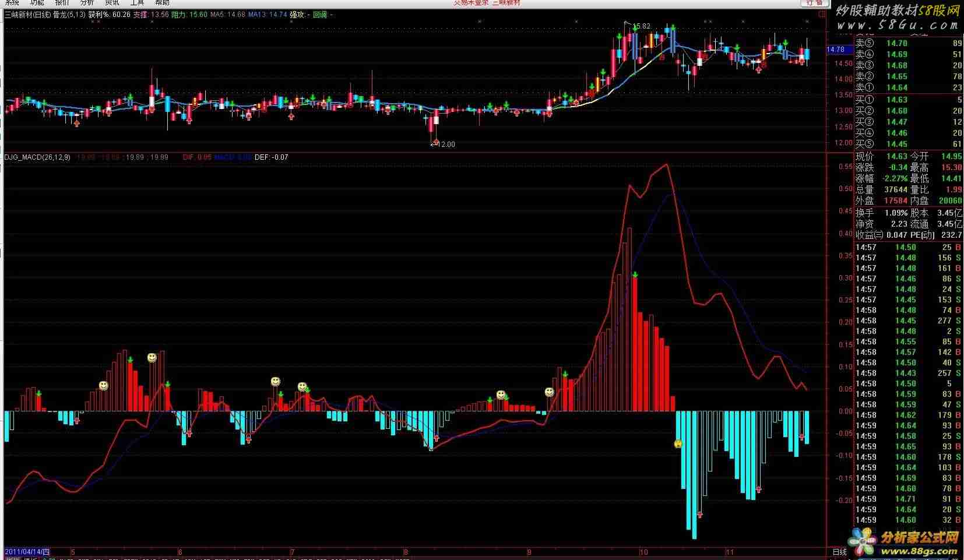Click the 获利%: 60.26 readout
964x560 pixels.
[x=110, y=15]
